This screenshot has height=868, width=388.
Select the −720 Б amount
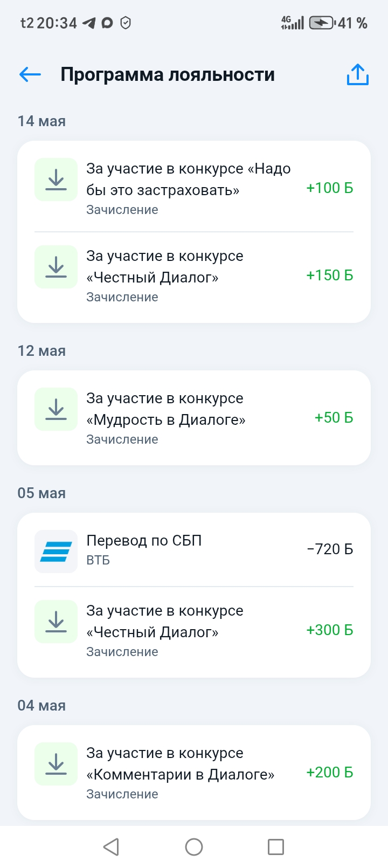[x=330, y=549]
